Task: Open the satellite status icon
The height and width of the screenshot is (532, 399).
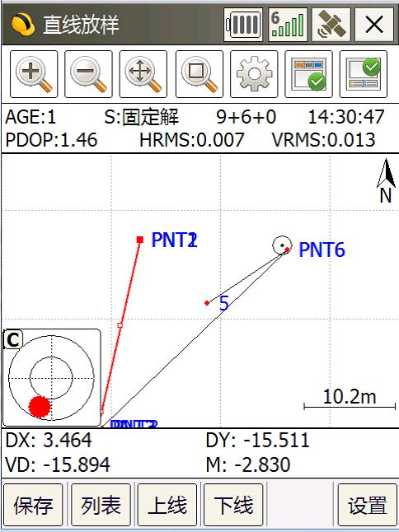Action: point(331,25)
